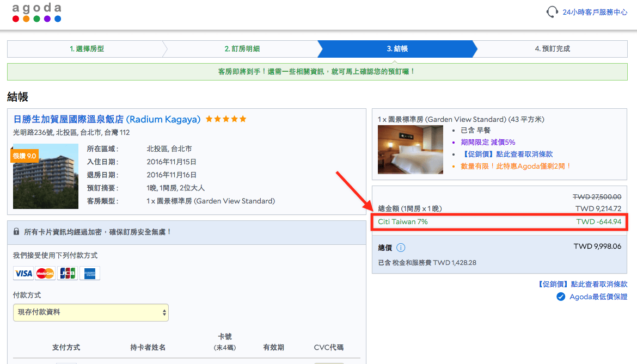
Task: Click the JCB card icon
Action: coord(68,274)
